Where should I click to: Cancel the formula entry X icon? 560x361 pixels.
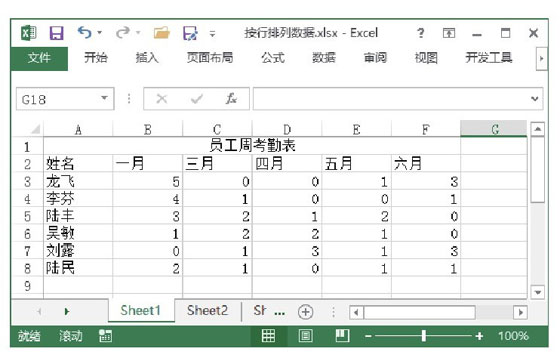coord(162,99)
